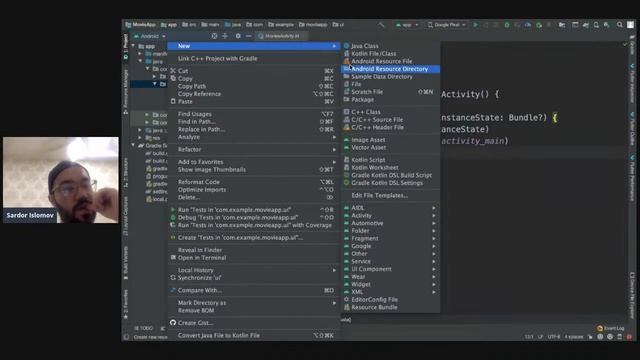Open the app run configuration dropdown
This screenshot has height=360, width=640.
[407, 25]
